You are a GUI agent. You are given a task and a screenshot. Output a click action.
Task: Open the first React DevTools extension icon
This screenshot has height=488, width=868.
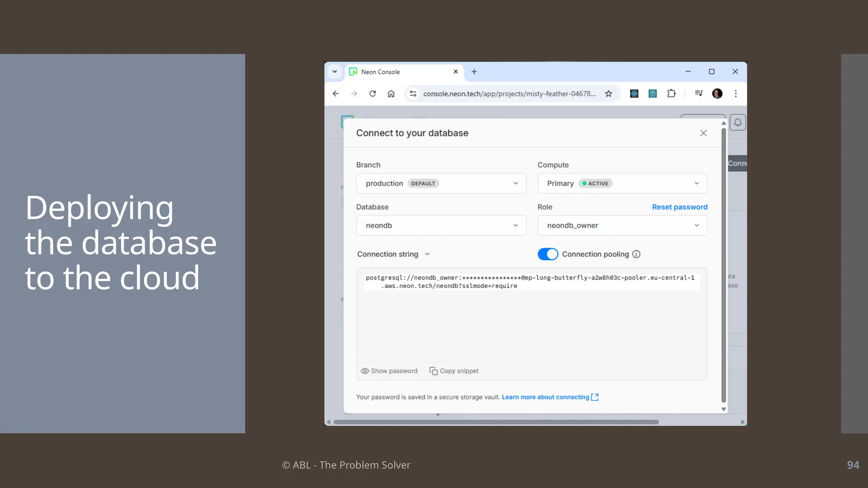[634, 94]
